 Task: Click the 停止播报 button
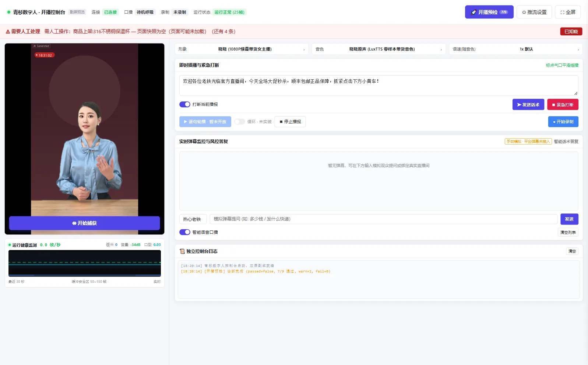290,122
